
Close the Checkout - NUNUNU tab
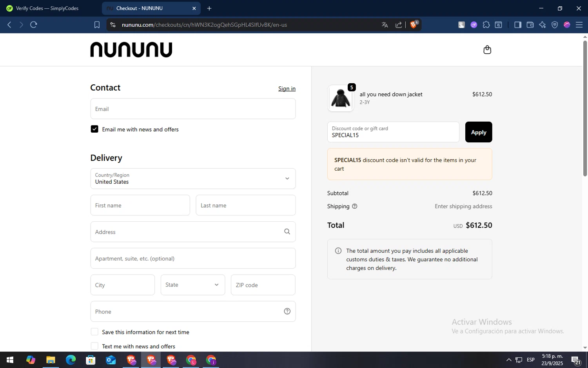click(194, 8)
